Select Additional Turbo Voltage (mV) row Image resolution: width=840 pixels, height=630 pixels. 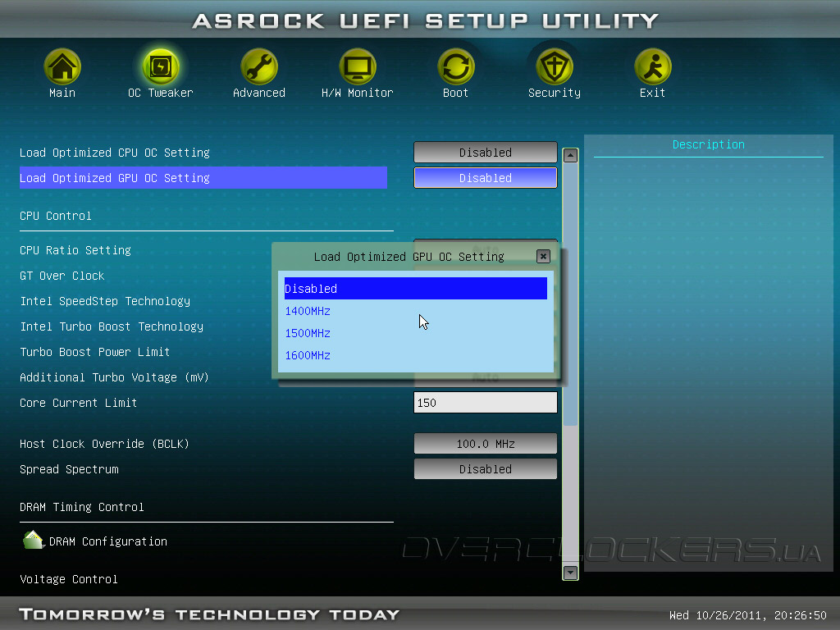[114, 377]
